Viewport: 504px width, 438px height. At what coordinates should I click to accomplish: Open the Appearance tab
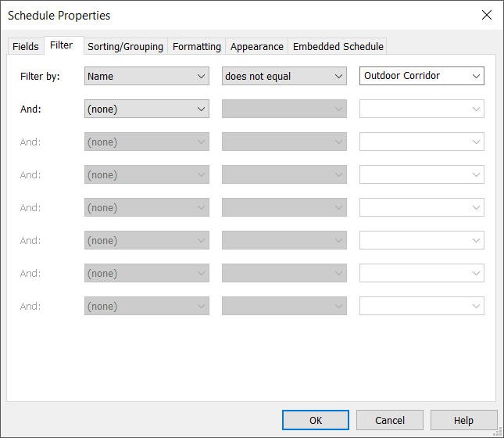click(x=256, y=47)
